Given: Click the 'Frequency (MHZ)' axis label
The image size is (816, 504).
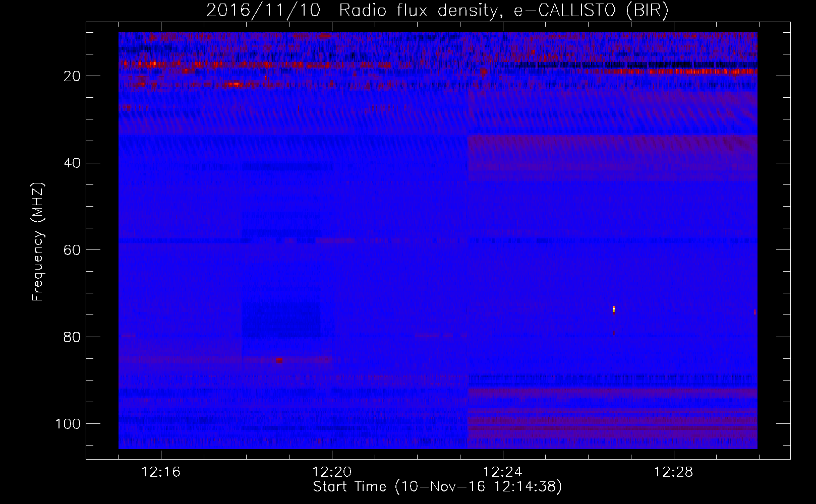Looking at the screenshot, I should coord(38,241).
